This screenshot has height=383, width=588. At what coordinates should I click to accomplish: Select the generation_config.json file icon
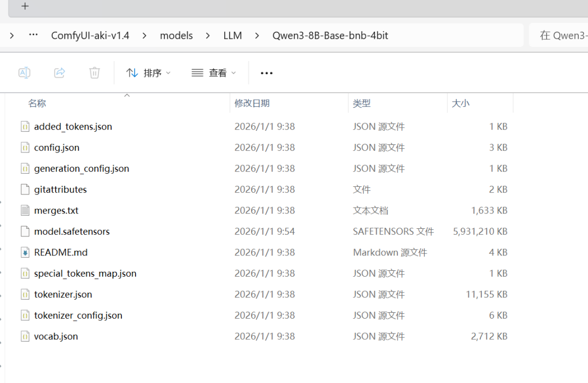point(25,169)
